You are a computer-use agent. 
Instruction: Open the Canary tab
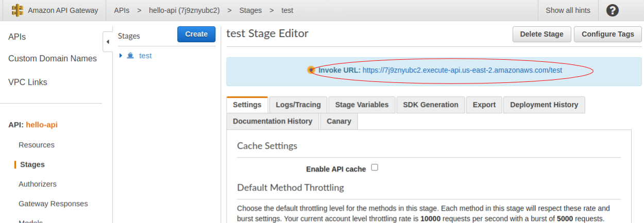coord(339,121)
